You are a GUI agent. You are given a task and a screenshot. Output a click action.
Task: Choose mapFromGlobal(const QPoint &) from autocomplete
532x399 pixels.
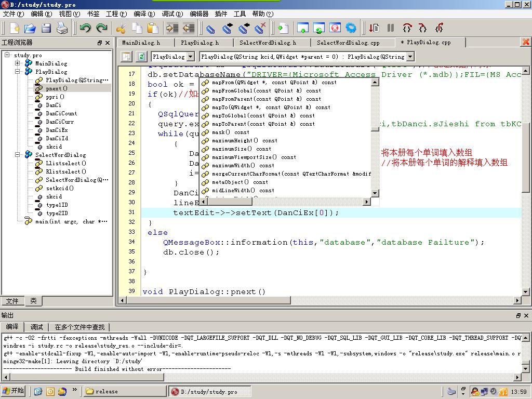tap(267, 90)
